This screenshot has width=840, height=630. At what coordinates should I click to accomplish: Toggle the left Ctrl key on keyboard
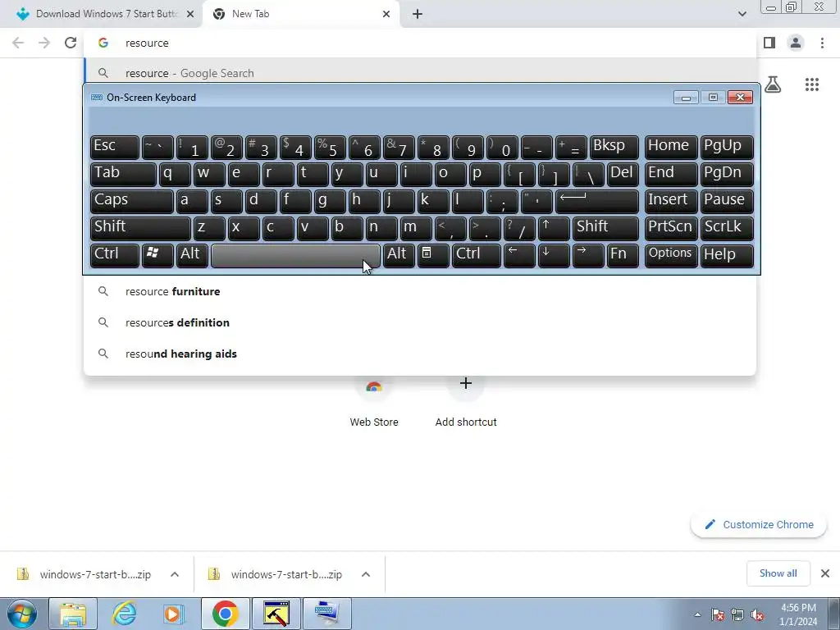click(x=115, y=255)
